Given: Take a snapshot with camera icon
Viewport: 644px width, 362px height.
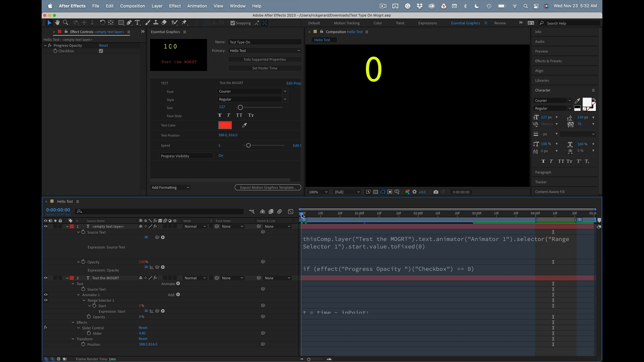Looking at the screenshot, I should tap(436, 192).
